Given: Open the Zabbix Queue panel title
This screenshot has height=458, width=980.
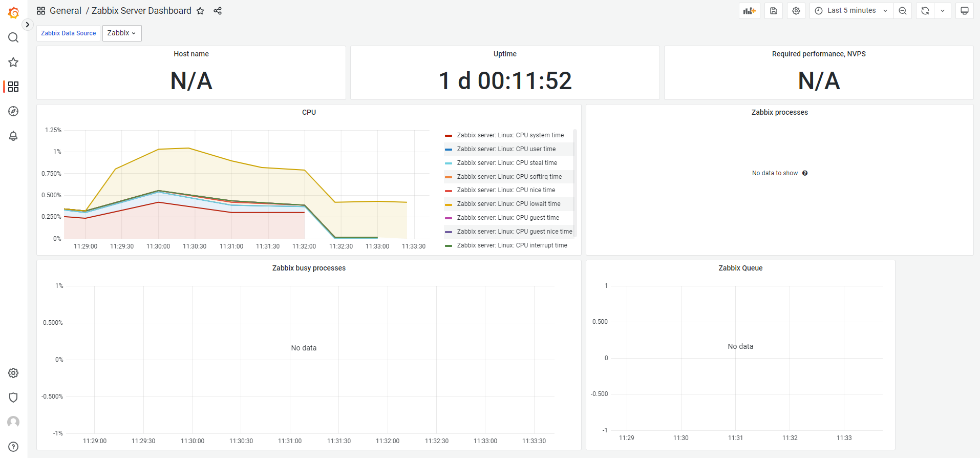Looking at the screenshot, I should click(740, 268).
